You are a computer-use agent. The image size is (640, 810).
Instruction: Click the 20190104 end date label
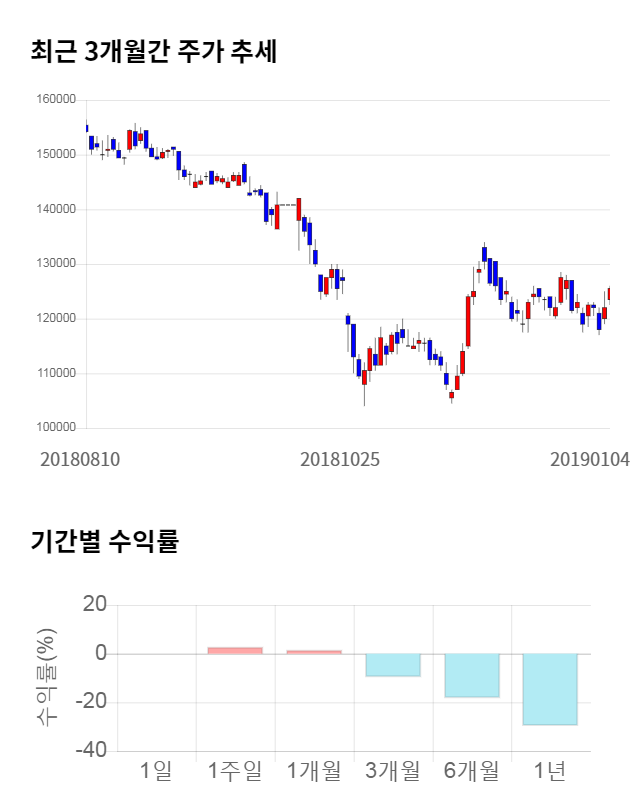(x=590, y=460)
